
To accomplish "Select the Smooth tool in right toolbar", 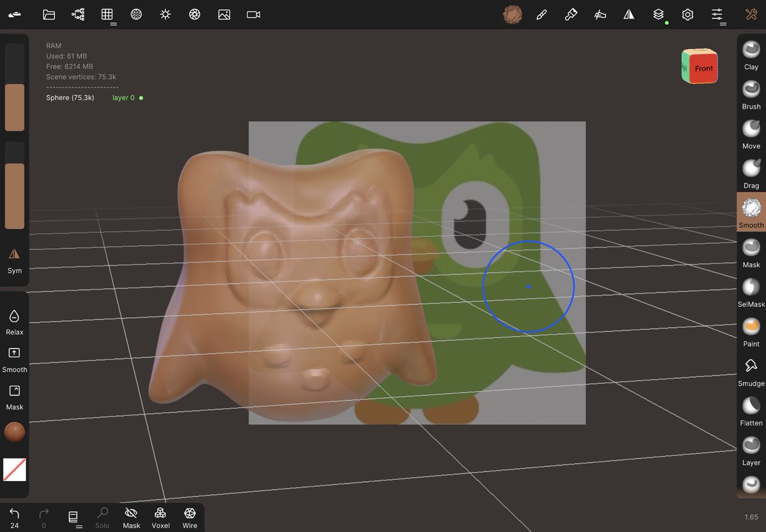I will pos(751,213).
